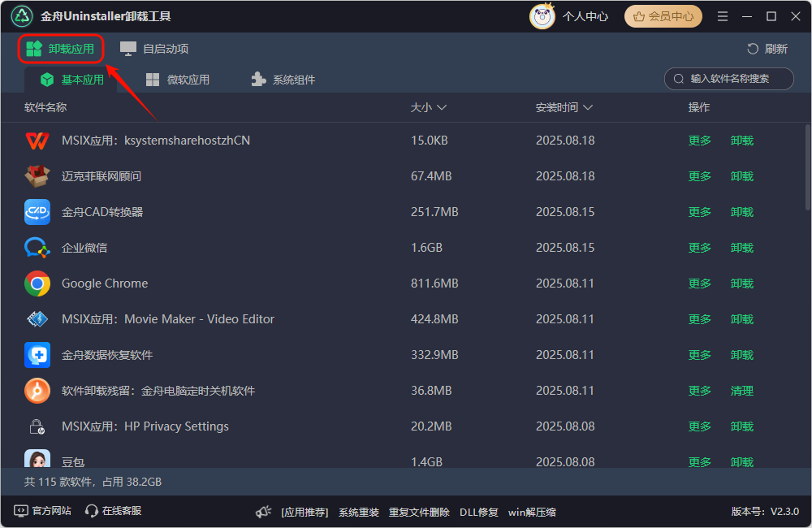This screenshot has height=528, width=812.
Task: Open the win解压缩 link
Action: click(532, 512)
